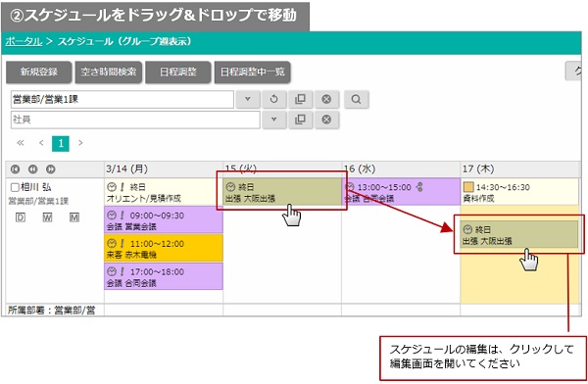Screen dimensions: 588x384
Task: Open day view D icon for 相川 弘
Action: point(21,217)
